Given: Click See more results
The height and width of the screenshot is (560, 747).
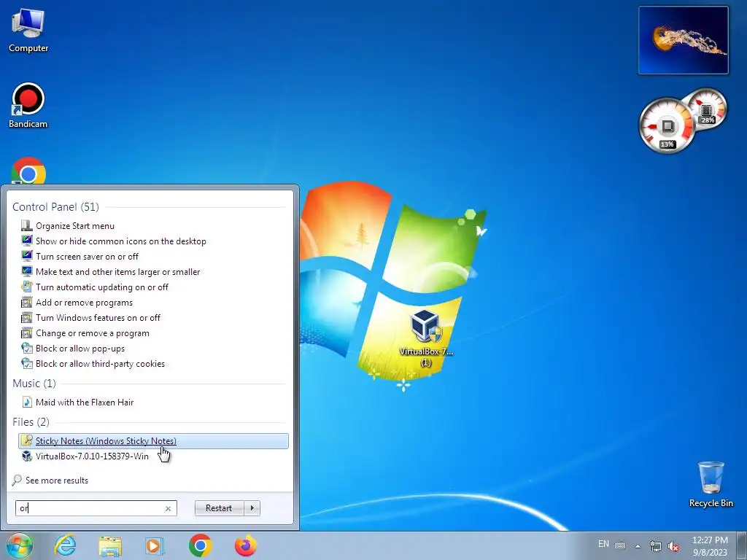Looking at the screenshot, I should click(50, 480).
